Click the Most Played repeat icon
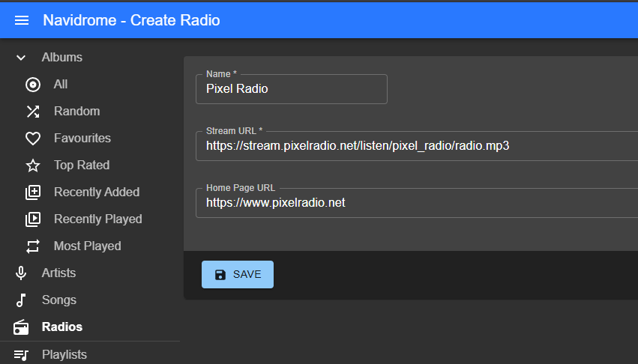 (32, 246)
